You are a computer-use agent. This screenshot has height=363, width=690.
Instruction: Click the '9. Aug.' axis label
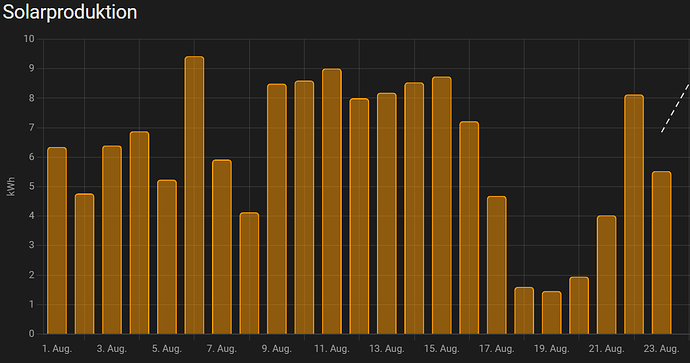tap(277, 349)
